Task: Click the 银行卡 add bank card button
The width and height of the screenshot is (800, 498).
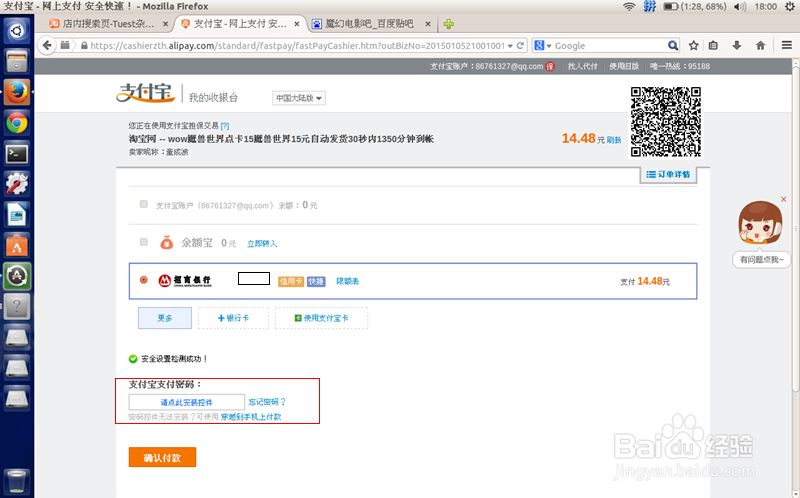Action: (x=233, y=318)
